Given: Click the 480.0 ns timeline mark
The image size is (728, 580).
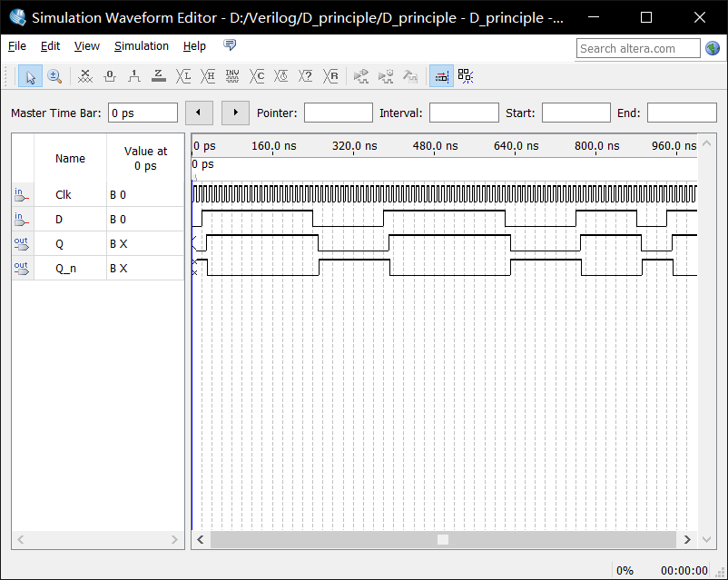Looking at the screenshot, I should 435,146.
